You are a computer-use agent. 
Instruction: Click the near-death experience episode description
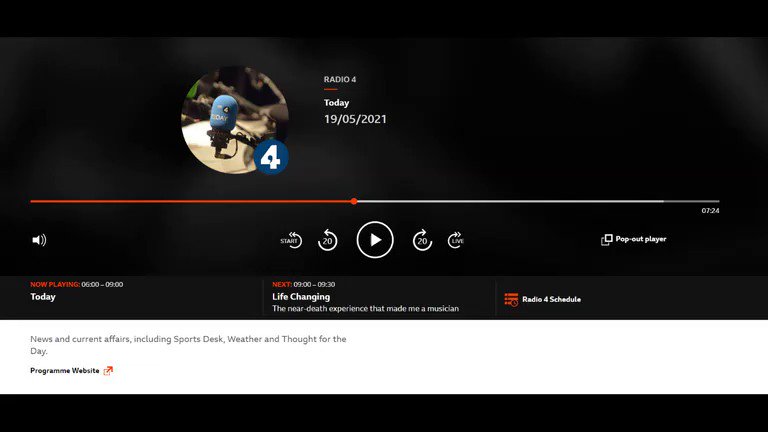[365, 309]
